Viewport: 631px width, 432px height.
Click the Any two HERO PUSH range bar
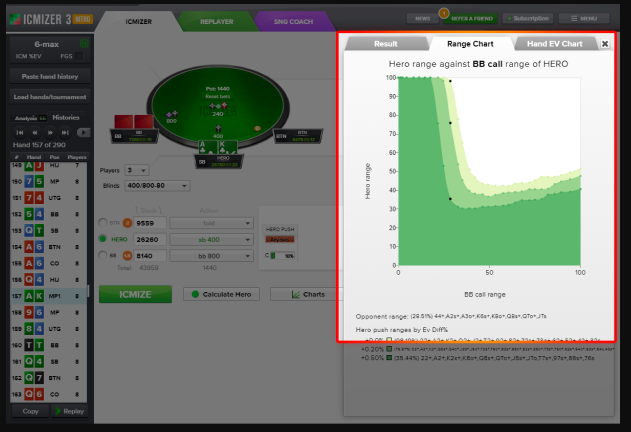tap(280, 240)
